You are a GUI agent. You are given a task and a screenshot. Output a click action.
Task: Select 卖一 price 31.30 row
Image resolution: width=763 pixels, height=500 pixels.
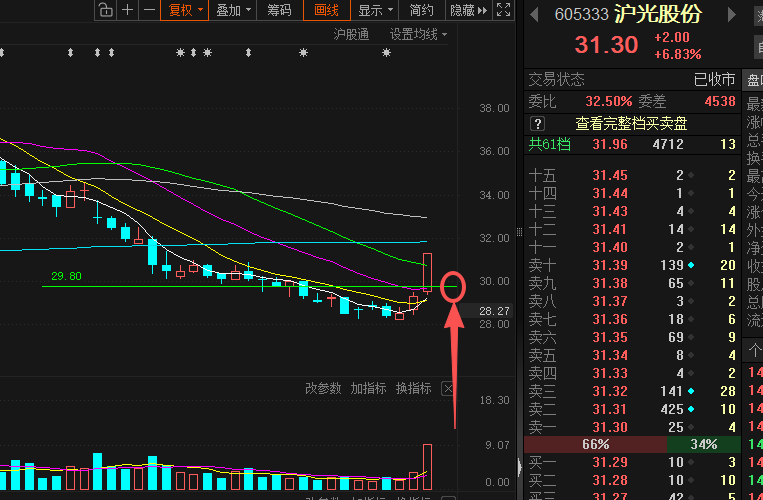pyautogui.click(x=632, y=427)
